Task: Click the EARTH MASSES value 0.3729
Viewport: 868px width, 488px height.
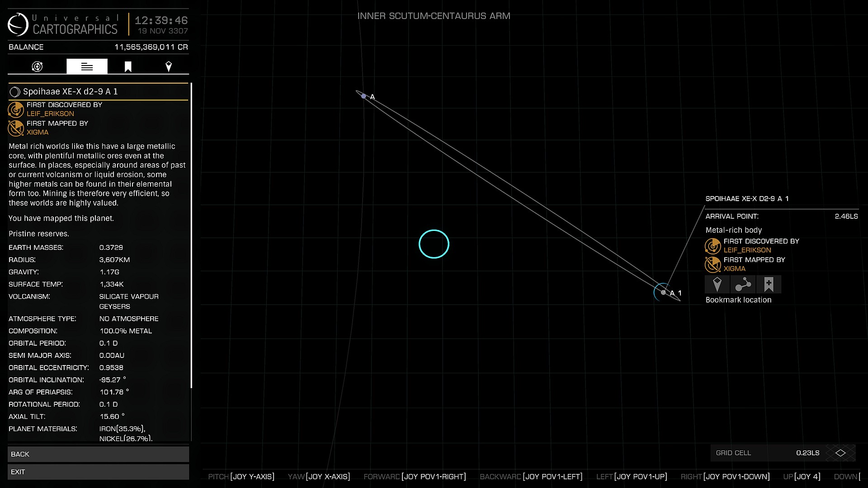Action: click(111, 248)
